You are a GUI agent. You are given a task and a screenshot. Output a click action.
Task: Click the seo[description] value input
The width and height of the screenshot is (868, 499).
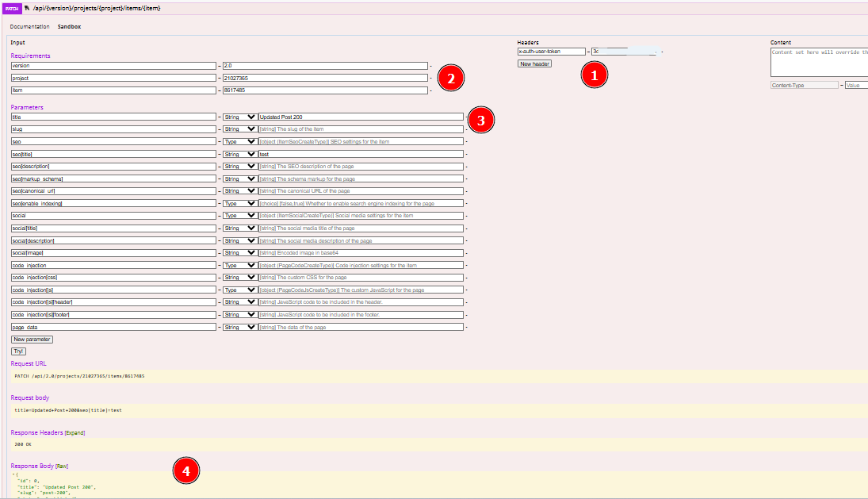361,166
